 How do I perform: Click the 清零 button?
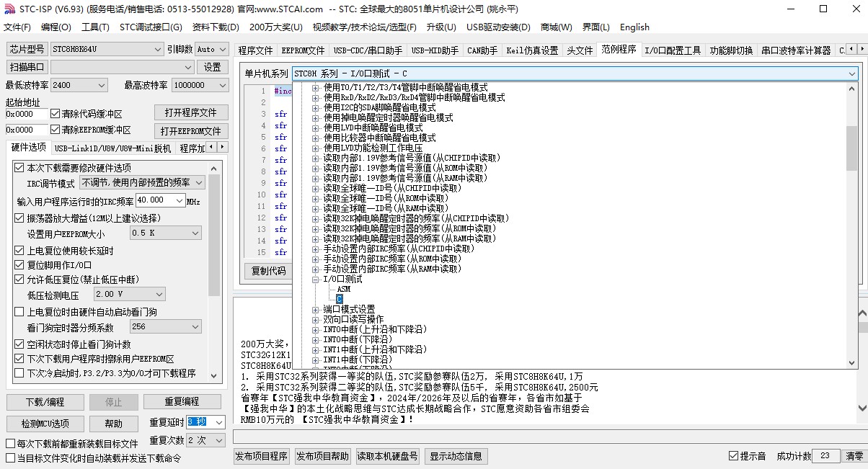coord(854,456)
